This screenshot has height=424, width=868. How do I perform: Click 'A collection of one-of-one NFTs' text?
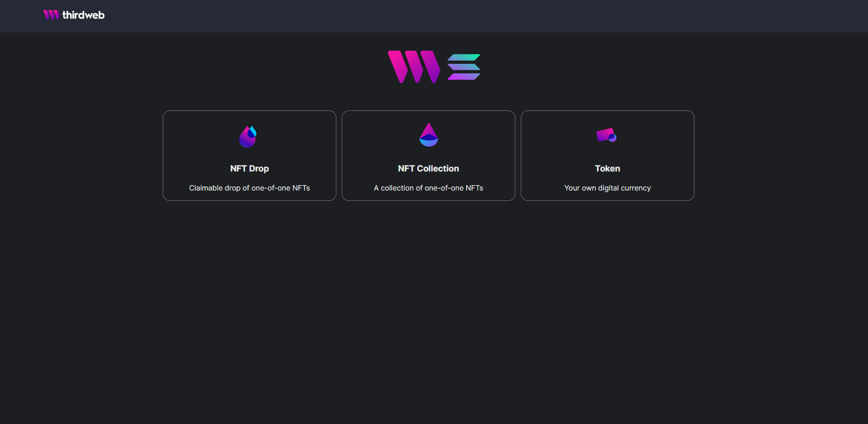(429, 188)
